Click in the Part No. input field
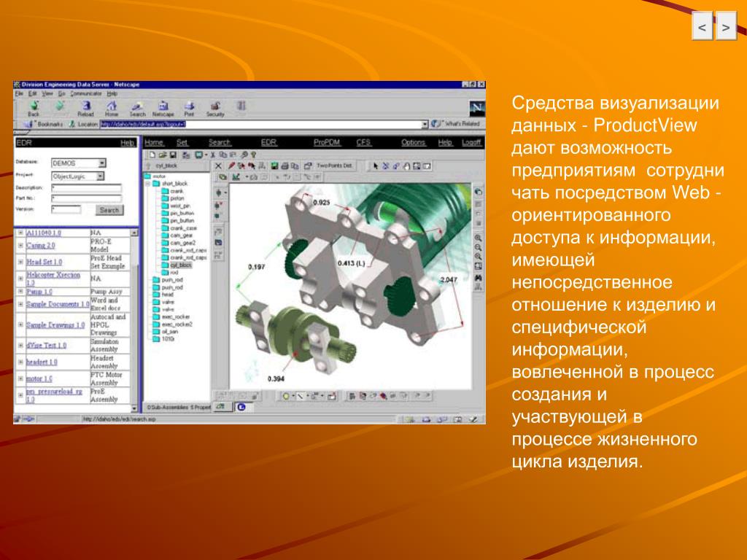Screen dimensions: 747x560 pos(86,198)
